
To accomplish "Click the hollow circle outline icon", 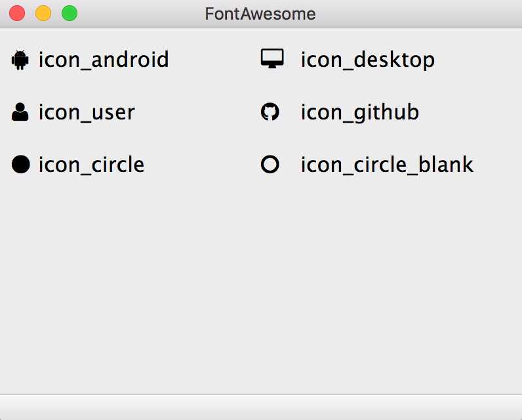I will click(x=270, y=164).
